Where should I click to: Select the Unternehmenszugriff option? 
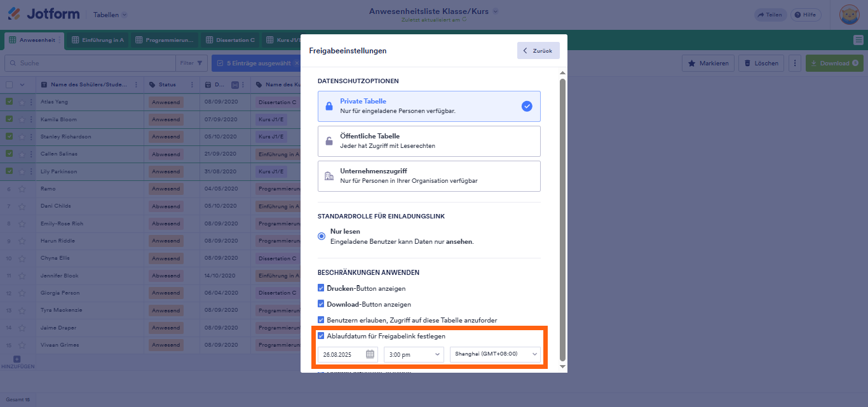coord(429,176)
